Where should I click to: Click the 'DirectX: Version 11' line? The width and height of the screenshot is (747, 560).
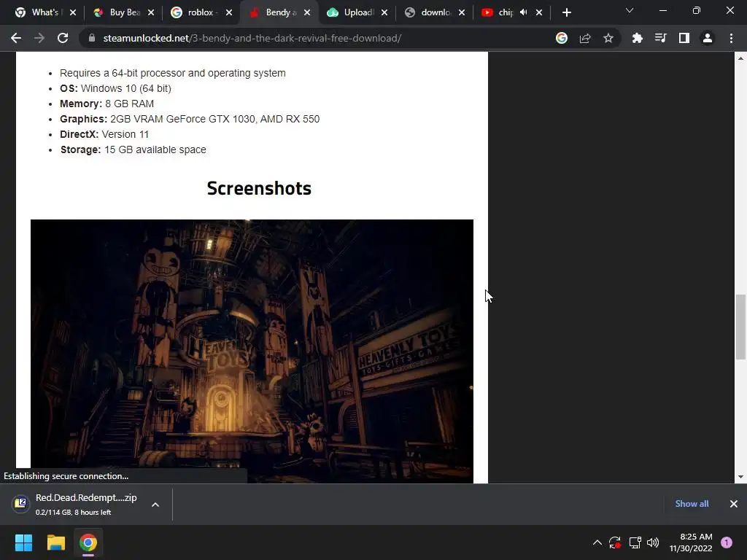point(104,134)
